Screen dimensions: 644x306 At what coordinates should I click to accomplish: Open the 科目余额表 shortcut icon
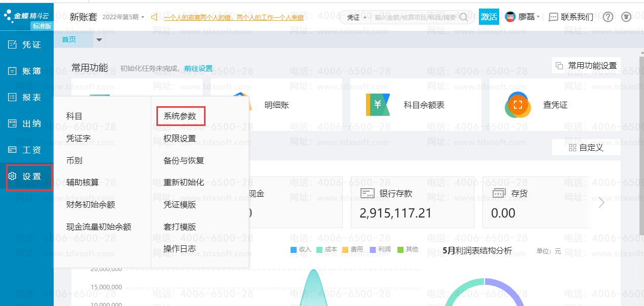pos(378,105)
